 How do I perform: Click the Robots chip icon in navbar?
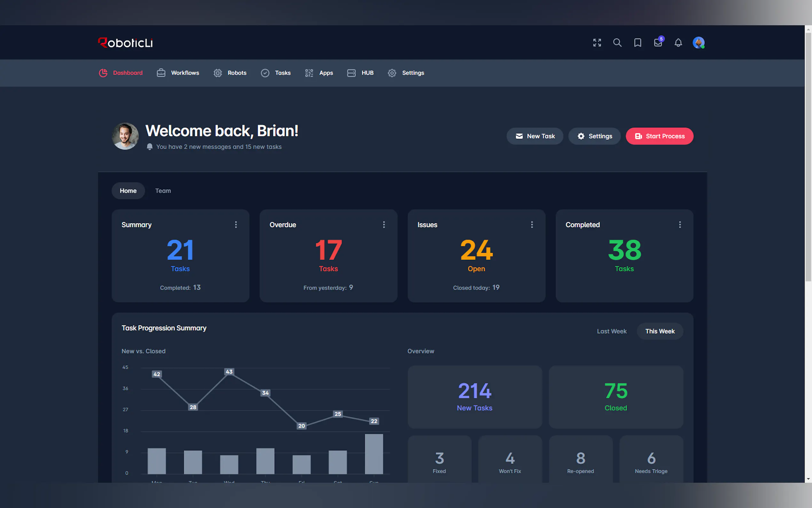pos(217,73)
